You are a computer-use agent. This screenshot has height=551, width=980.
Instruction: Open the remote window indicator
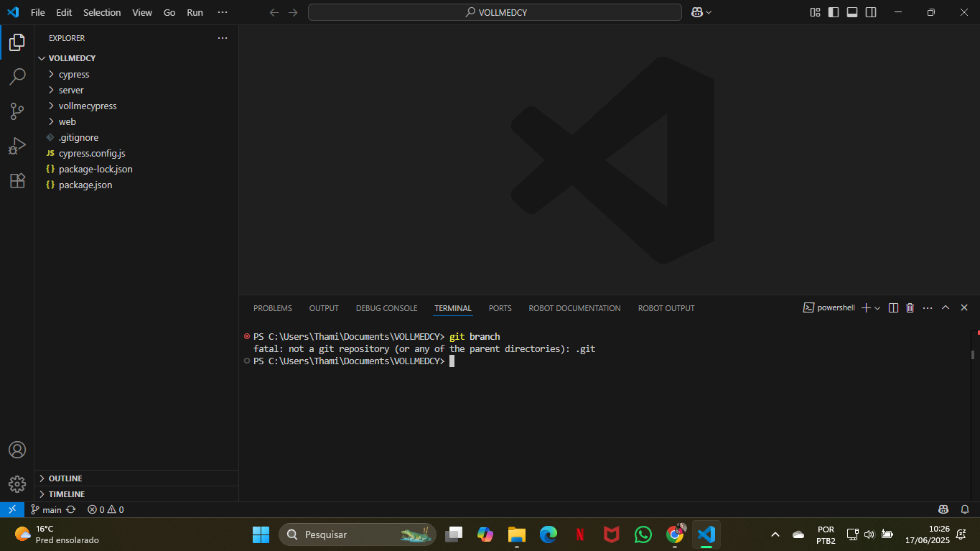11,509
